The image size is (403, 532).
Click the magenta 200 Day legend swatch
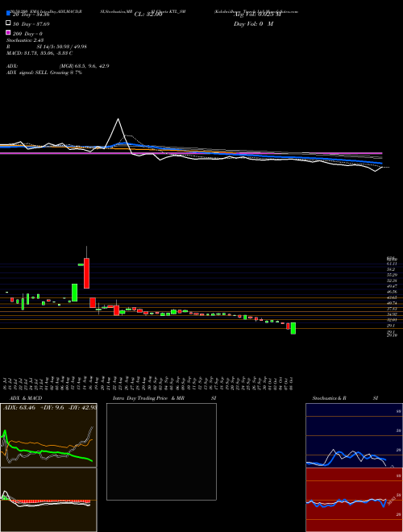click(x=8, y=33)
